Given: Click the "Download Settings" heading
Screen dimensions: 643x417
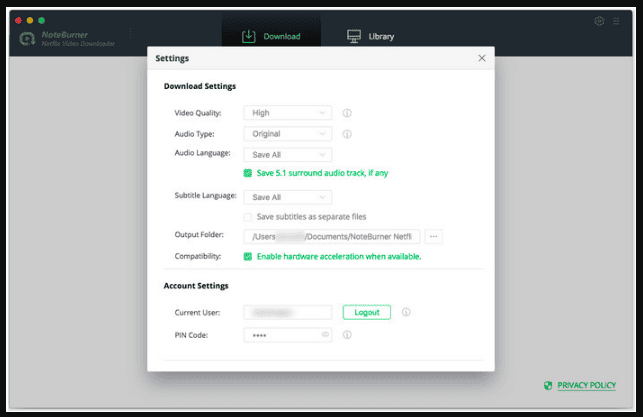Looking at the screenshot, I should [x=200, y=86].
